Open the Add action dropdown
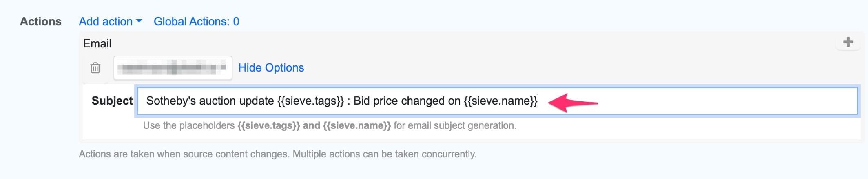868x179 pixels. coord(106,21)
